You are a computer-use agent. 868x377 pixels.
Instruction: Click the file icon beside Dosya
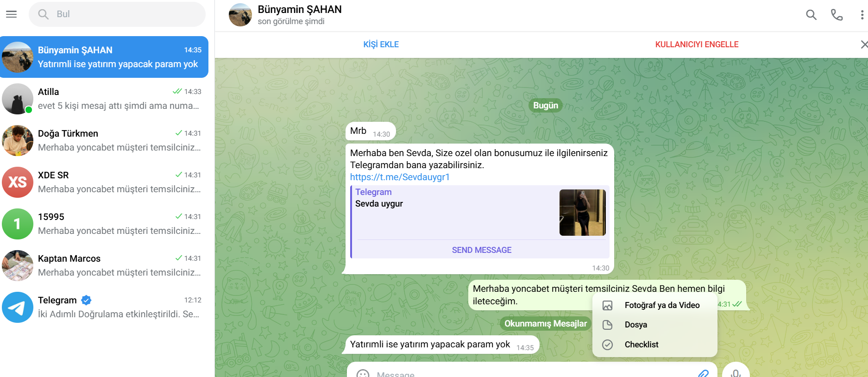click(607, 325)
